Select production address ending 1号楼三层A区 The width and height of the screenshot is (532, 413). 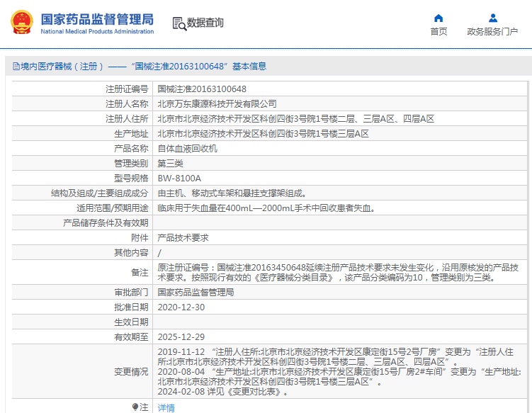(263, 134)
